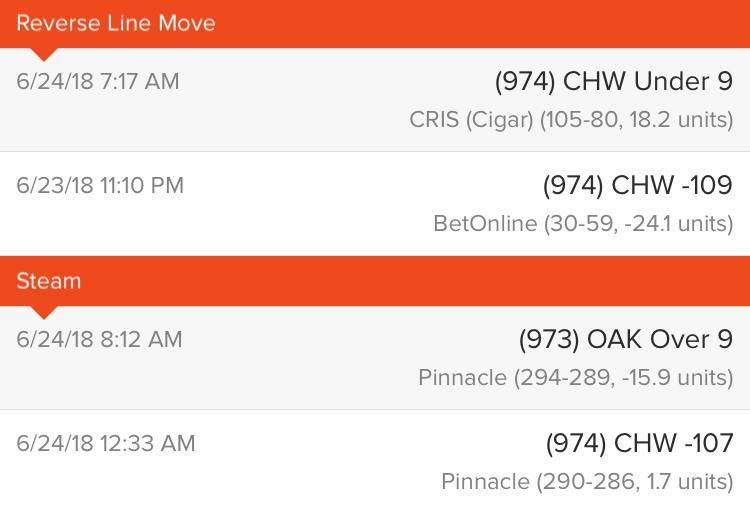
Task: Click the Steam title text
Action: pyautogui.click(x=49, y=281)
